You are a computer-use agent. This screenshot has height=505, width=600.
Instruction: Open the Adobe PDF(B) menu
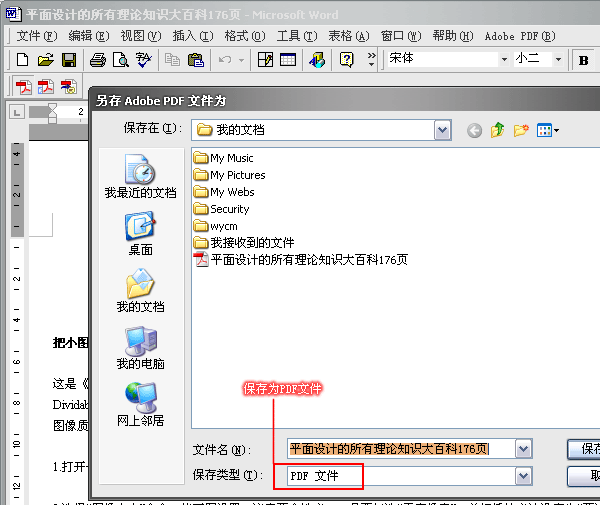(520, 36)
